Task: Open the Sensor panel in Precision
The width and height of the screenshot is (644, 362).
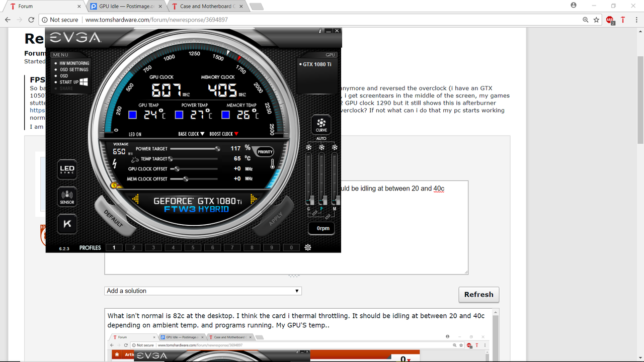Action: 67,196
